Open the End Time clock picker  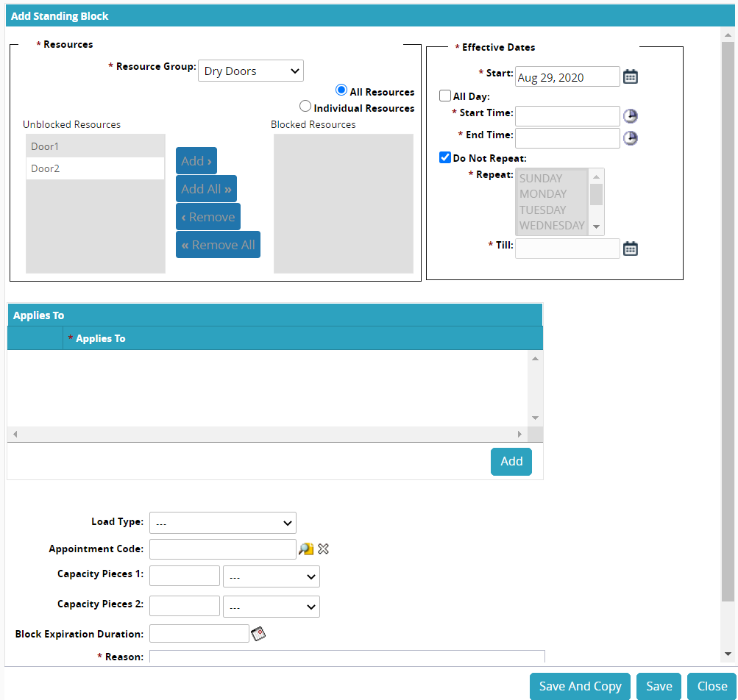click(x=630, y=138)
